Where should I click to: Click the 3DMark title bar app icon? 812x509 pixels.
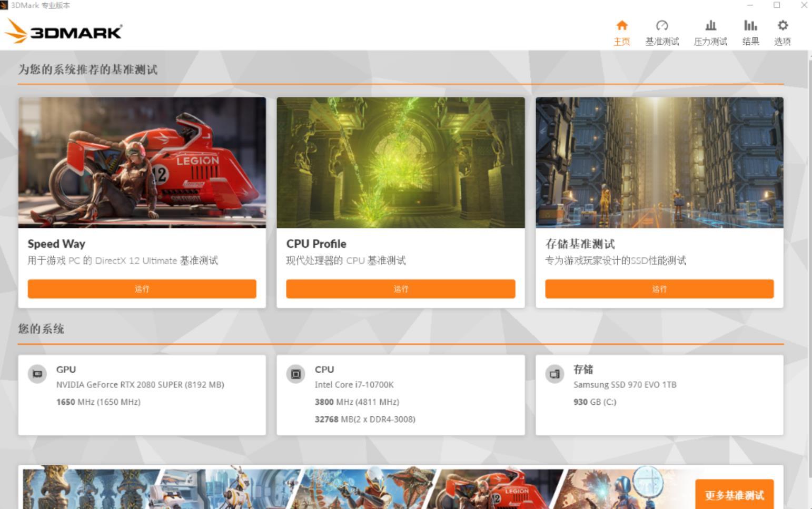(4, 5)
